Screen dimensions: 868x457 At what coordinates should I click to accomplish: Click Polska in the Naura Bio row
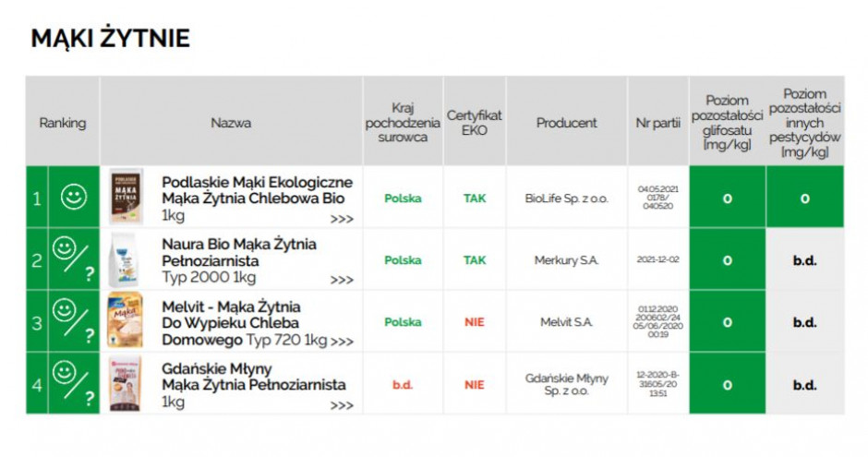(403, 260)
